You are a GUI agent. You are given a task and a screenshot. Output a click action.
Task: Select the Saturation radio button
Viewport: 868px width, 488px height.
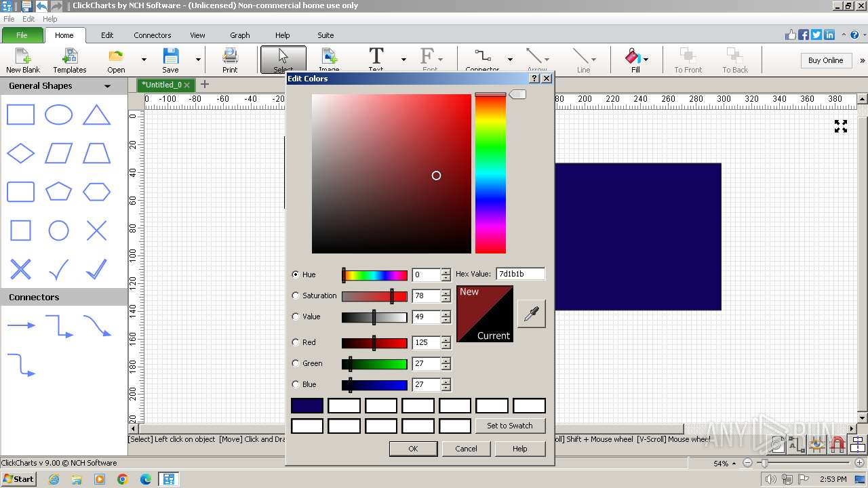[295, 296]
